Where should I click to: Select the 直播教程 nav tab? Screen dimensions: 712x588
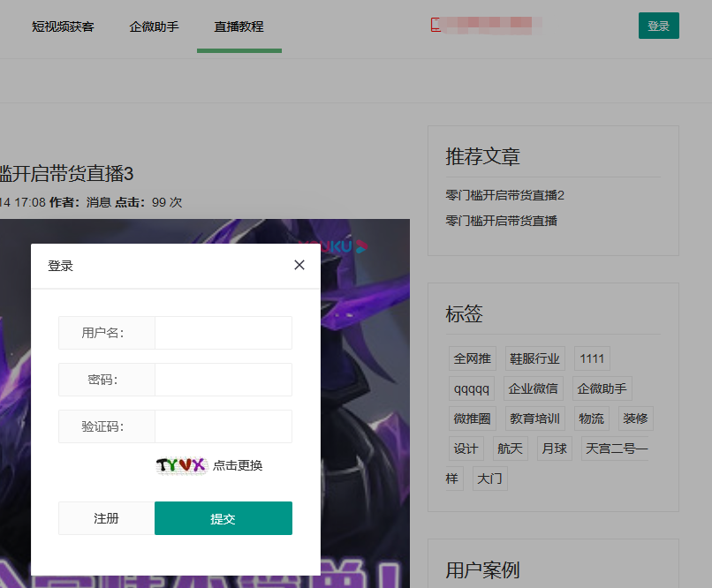click(239, 26)
